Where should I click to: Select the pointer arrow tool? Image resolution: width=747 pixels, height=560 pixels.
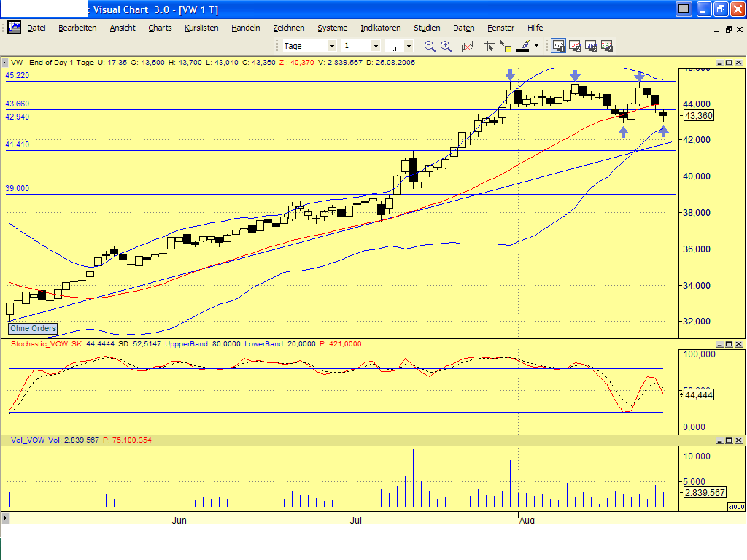[489, 45]
